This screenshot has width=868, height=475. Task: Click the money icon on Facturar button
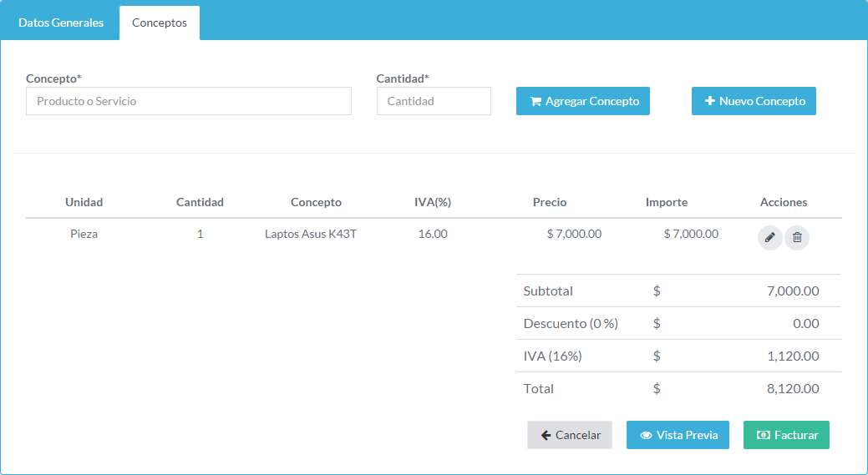click(764, 435)
